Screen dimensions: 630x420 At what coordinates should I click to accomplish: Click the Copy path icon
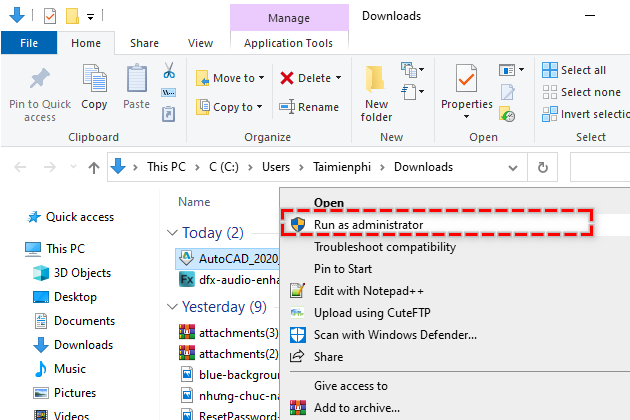168,92
